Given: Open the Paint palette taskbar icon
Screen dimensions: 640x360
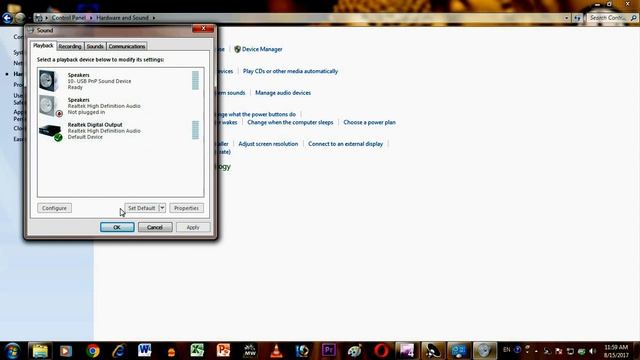Looking at the screenshot, I should pos(355,351).
